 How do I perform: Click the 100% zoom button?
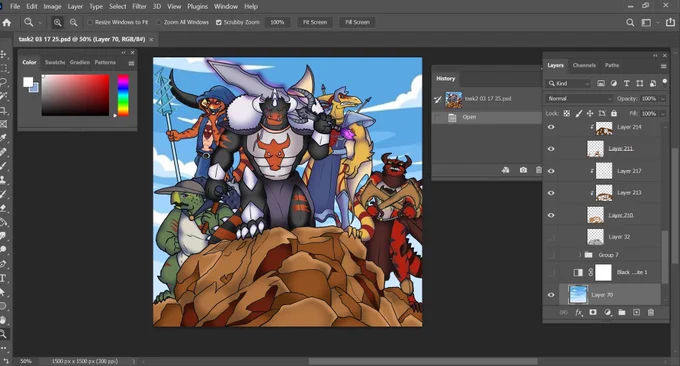tap(277, 22)
